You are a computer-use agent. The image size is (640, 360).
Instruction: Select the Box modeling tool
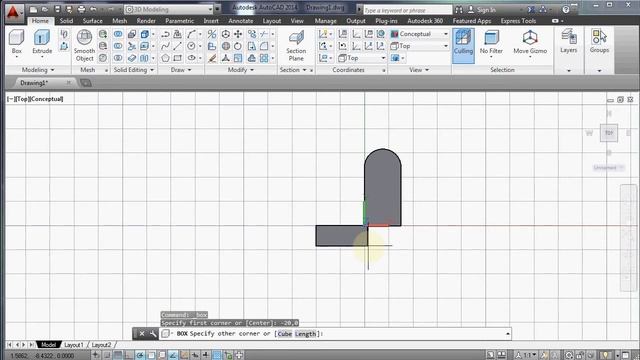(x=16, y=42)
